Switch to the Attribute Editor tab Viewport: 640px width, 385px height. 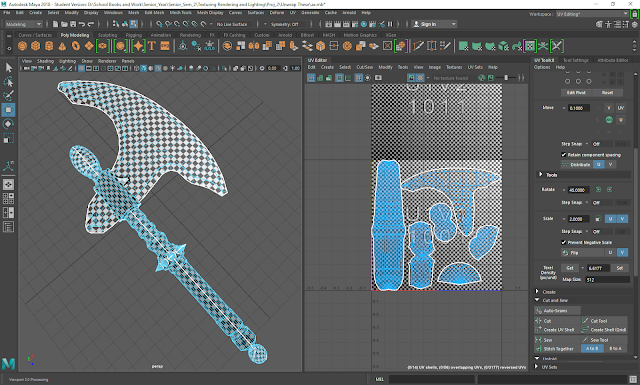click(613, 60)
